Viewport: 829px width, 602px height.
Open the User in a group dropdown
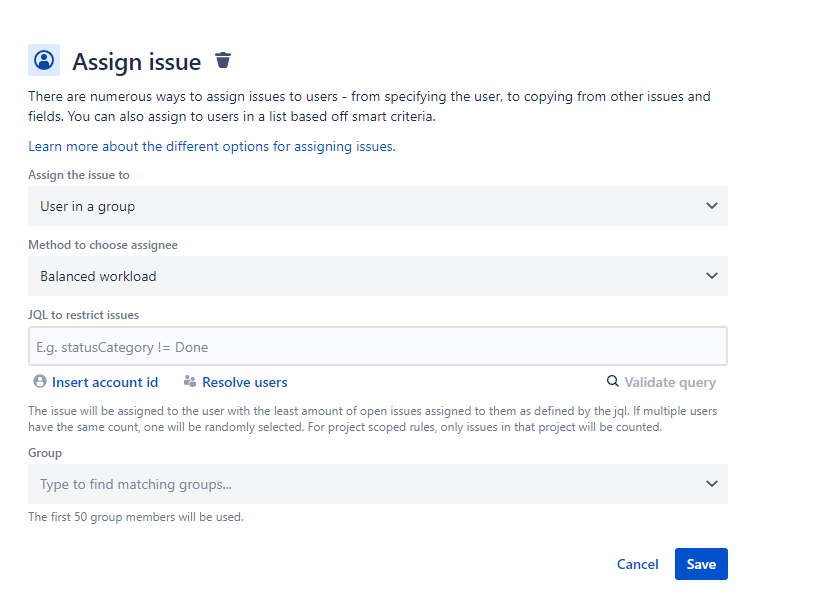pos(377,205)
